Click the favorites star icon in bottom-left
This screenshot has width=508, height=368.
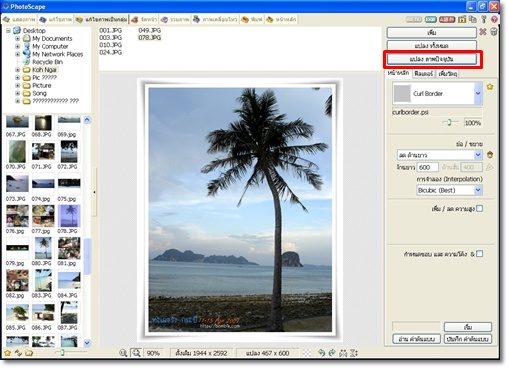pos(7,353)
